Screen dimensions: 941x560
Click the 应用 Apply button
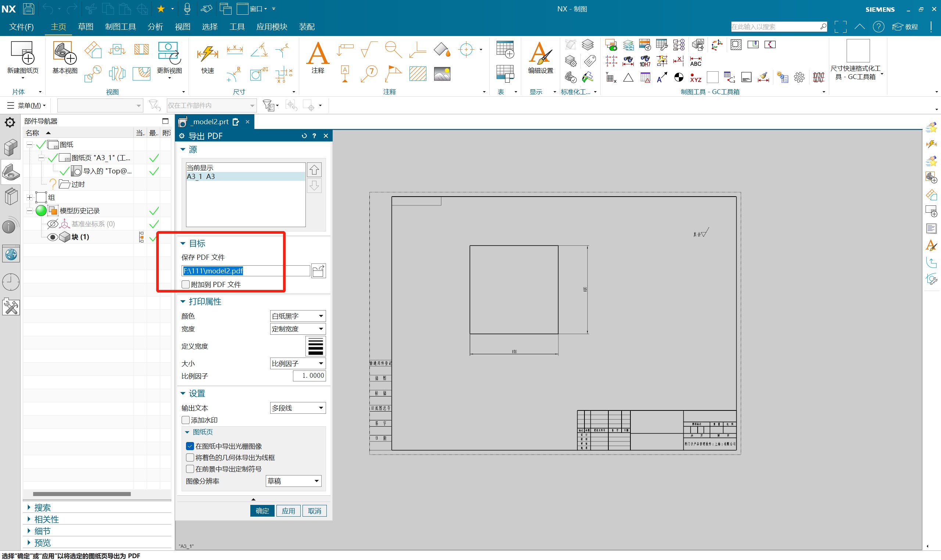pyautogui.click(x=289, y=510)
